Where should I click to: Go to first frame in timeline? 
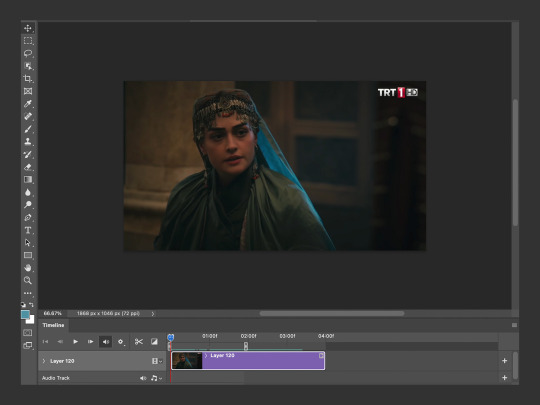(x=45, y=342)
